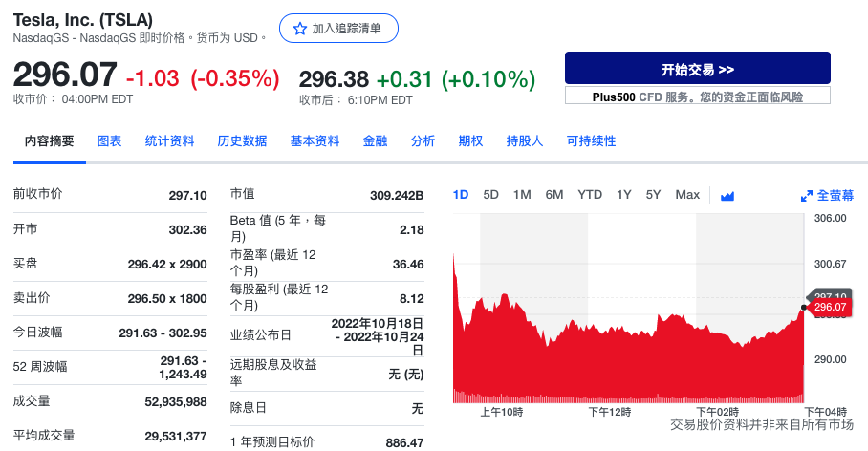Screen dimensions: 868x451
Task: Click the 306.00 price axis label
Action: coord(830,218)
